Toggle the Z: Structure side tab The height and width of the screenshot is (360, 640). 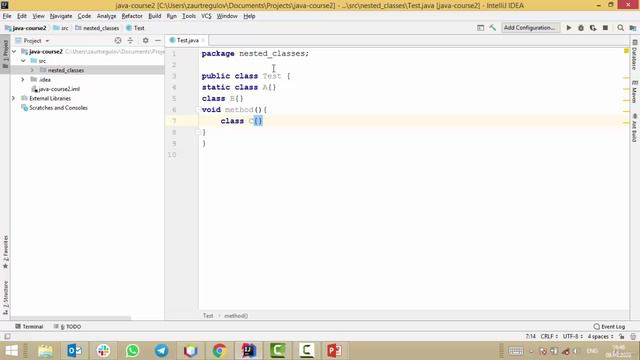coord(5,298)
